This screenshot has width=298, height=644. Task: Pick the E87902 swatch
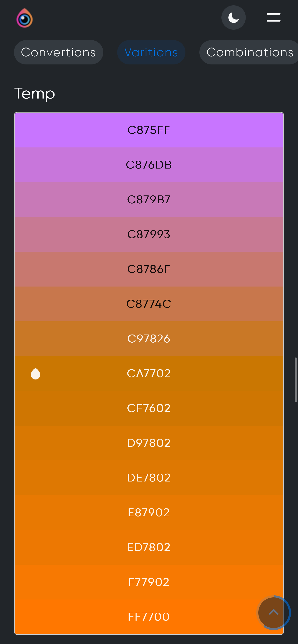[149, 512]
